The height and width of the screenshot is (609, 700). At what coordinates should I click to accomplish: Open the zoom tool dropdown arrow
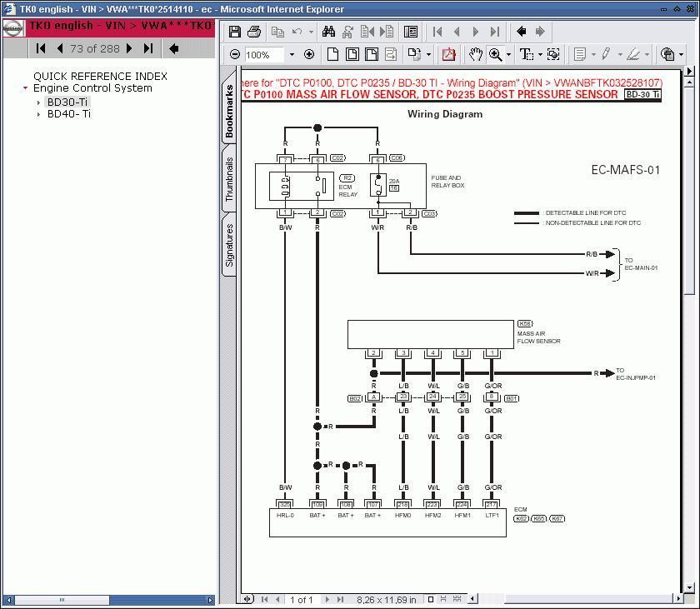click(x=508, y=55)
